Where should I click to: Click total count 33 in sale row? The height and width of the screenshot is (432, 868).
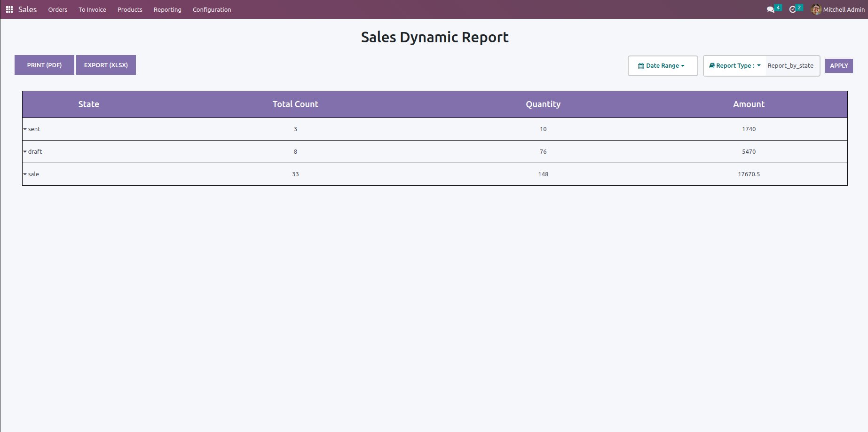coord(295,174)
